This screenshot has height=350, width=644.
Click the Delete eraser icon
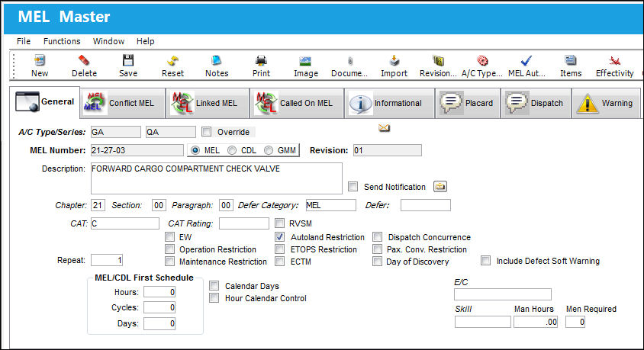click(x=84, y=61)
